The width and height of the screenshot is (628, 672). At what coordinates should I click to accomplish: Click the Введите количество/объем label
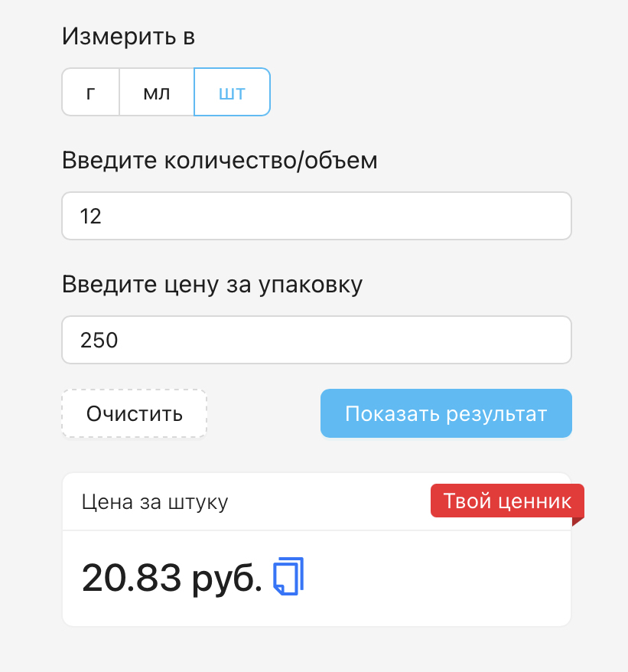[x=220, y=161]
